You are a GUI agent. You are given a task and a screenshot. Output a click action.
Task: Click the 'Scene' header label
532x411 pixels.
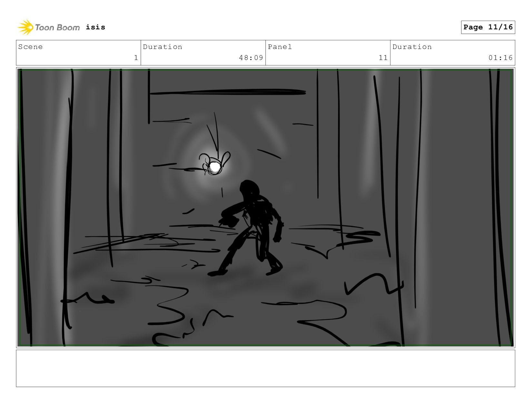pos(30,47)
